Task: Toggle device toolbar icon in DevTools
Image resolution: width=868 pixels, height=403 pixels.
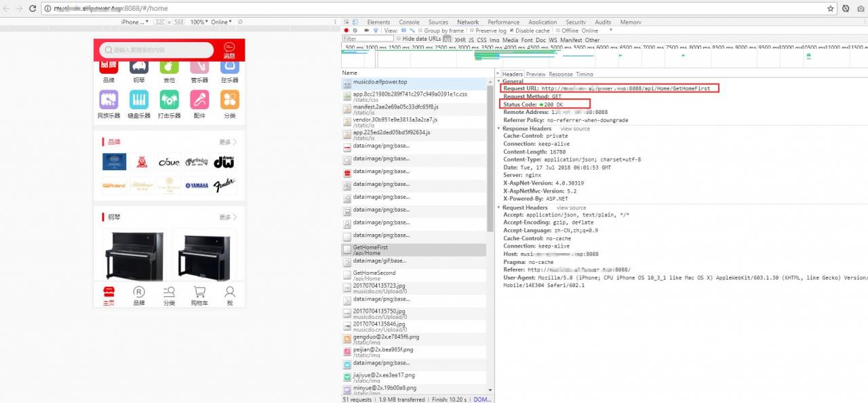Action: [357, 22]
